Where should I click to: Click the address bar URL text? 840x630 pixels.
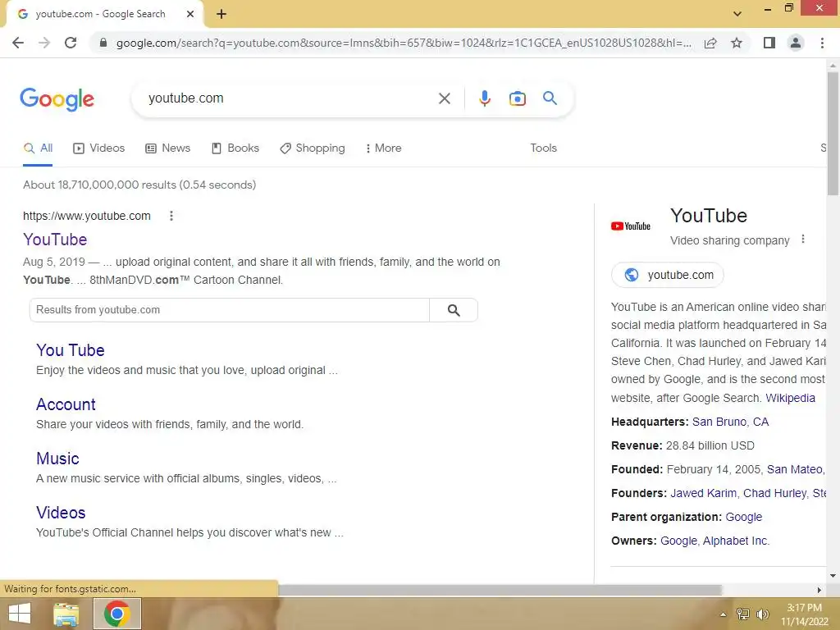point(403,43)
